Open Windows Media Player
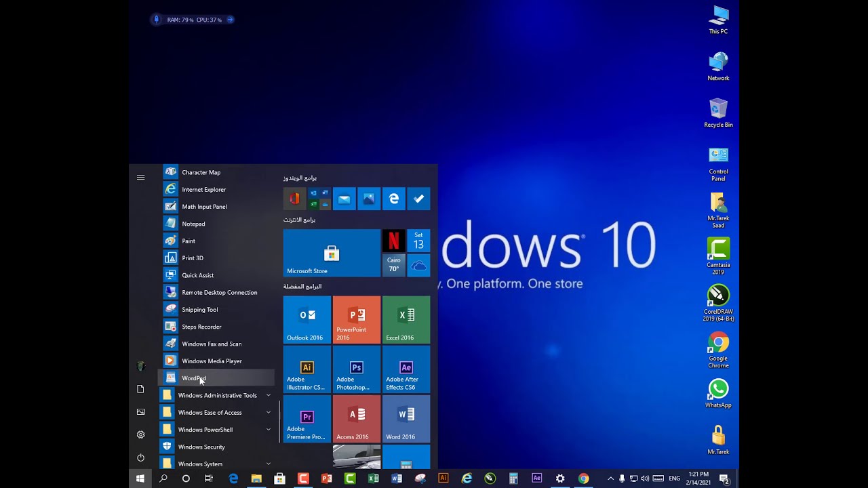This screenshot has height=488, width=868. tap(216, 361)
